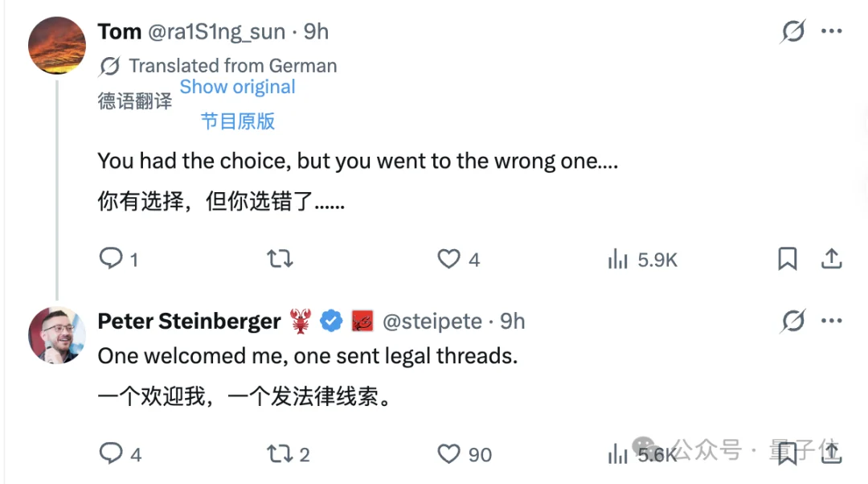Click Tom's username to open his profile
Screen dimensions: 868x484
point(119,31)
